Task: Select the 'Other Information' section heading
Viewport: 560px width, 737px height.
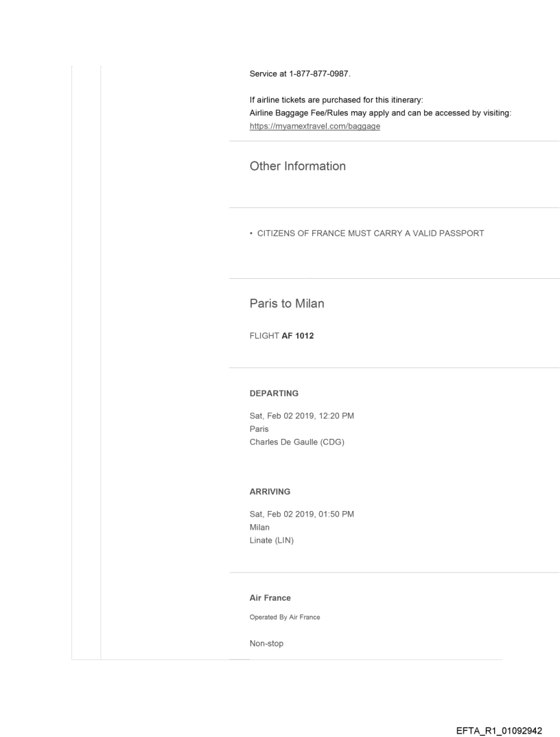Action: tap(298, 166)
